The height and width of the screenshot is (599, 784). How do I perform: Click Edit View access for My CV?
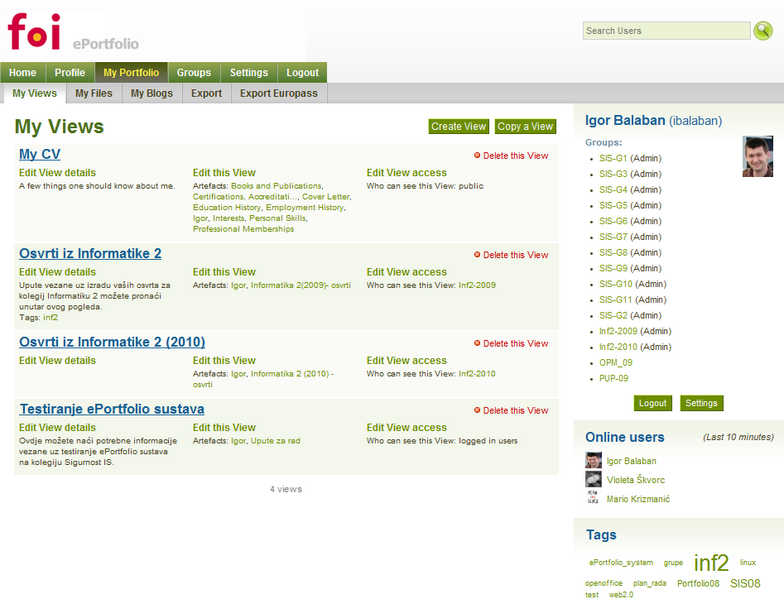point(406,172)
